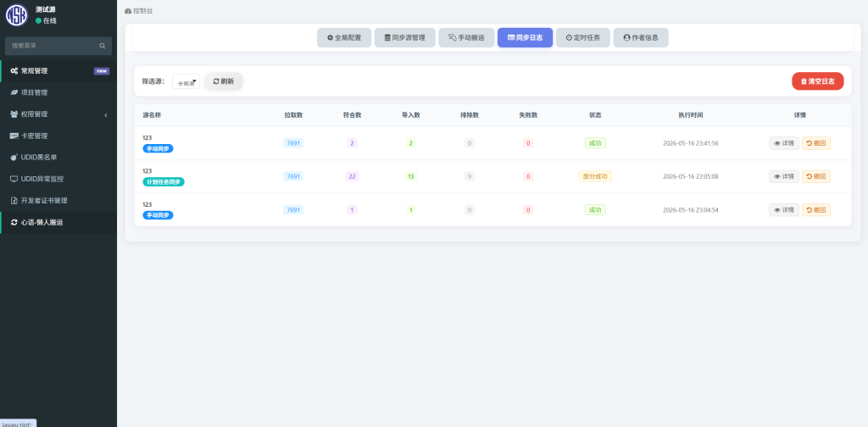
Task: View 详情 for the 23:05:08 log
Action: [784, 176]
